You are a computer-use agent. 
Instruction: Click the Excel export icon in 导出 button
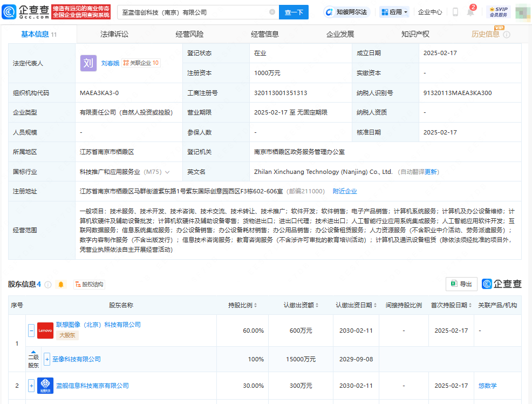pyautogui.click(x=454, y=284)
